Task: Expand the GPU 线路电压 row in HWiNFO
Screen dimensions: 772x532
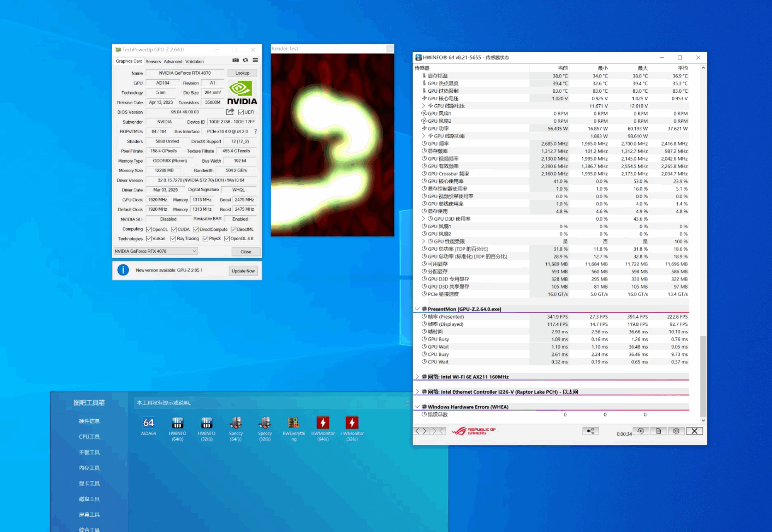Action: (x=423, y=105)
